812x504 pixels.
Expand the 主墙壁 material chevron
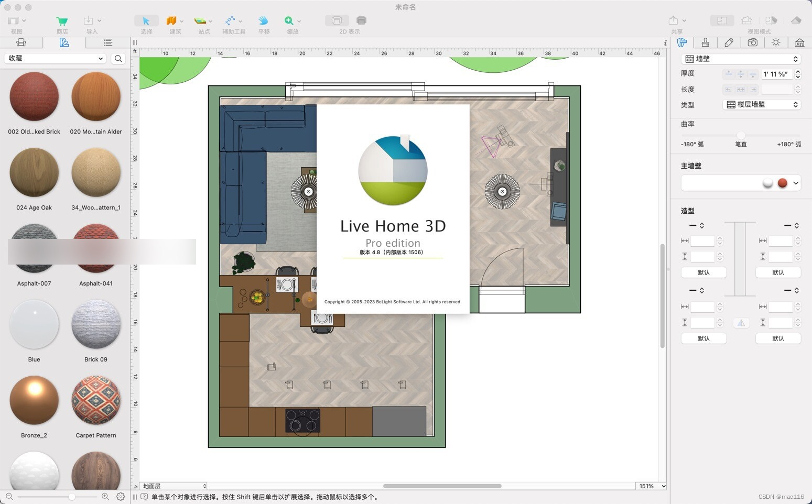point(796,183)
